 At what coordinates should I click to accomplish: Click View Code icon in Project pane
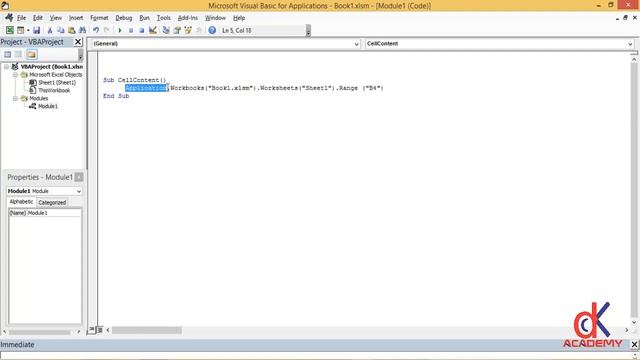pyautogui.click(x=7, y=54)
